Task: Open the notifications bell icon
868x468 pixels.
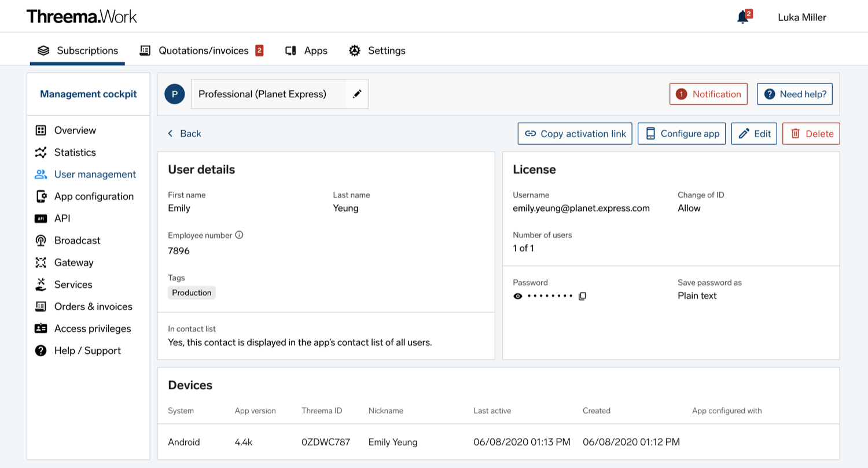Action: (x=743, y=17)
